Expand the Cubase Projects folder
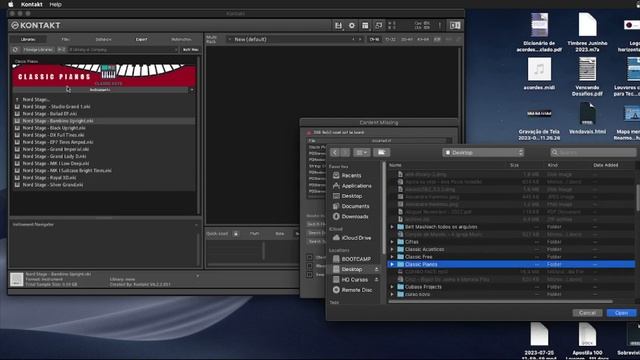This screenshot has height=360, width=640. 392,287
